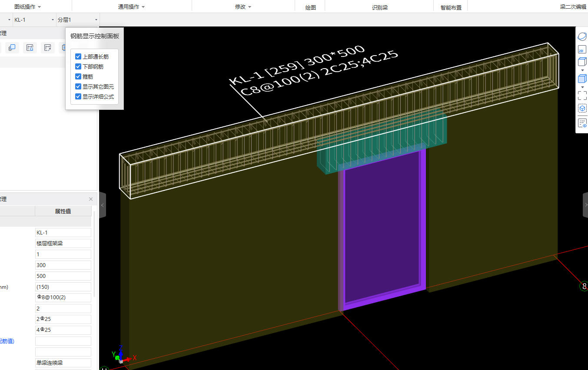The image size is (588, 370).
Task: Select the wireframe cube view icon
Action: (582, 62)
